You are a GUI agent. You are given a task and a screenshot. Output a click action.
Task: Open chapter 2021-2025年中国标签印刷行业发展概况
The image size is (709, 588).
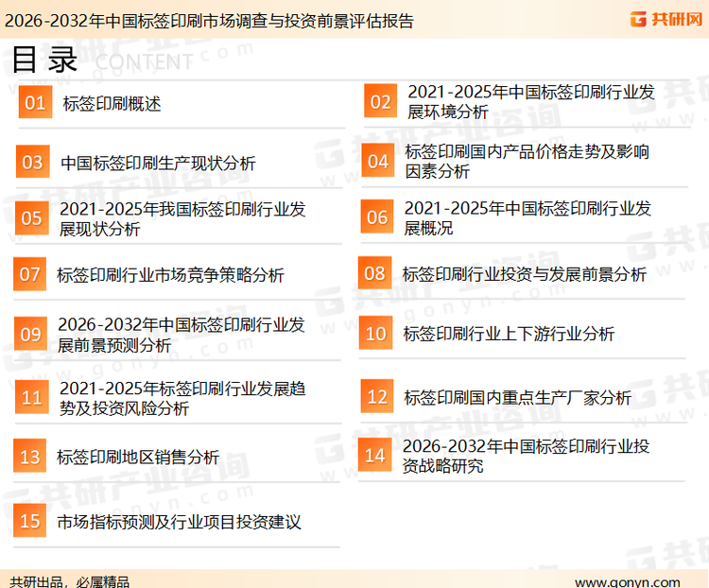point(527,218)
